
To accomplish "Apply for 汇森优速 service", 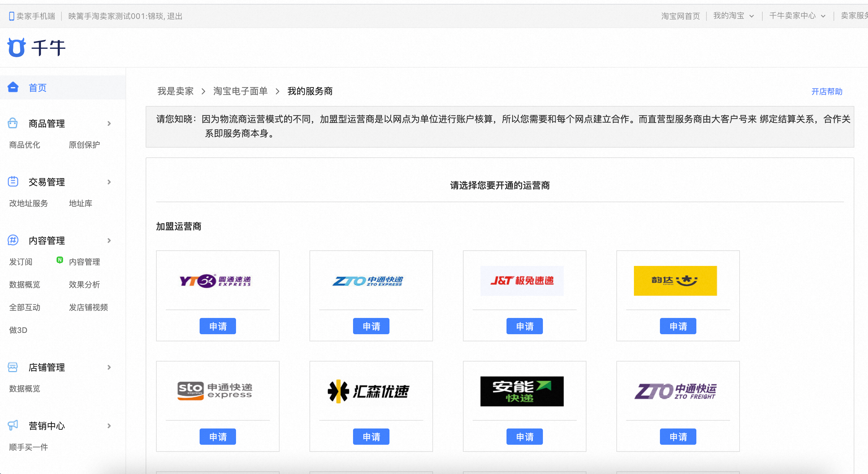I will [x=371, y=437].
